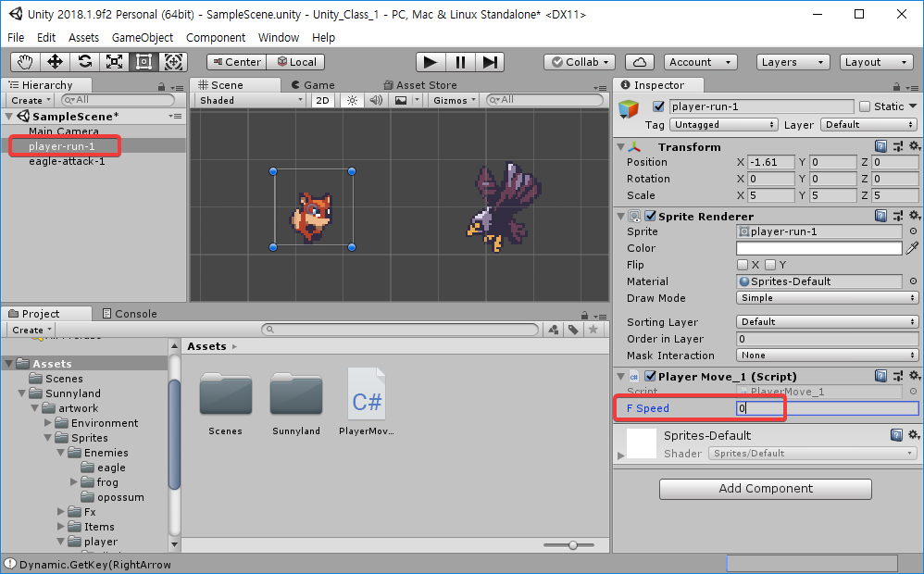Open the GameObject menu
Image resolution: width=924 pixels, height=574 pixels.
pyautogui.click(x=143, y=37)
